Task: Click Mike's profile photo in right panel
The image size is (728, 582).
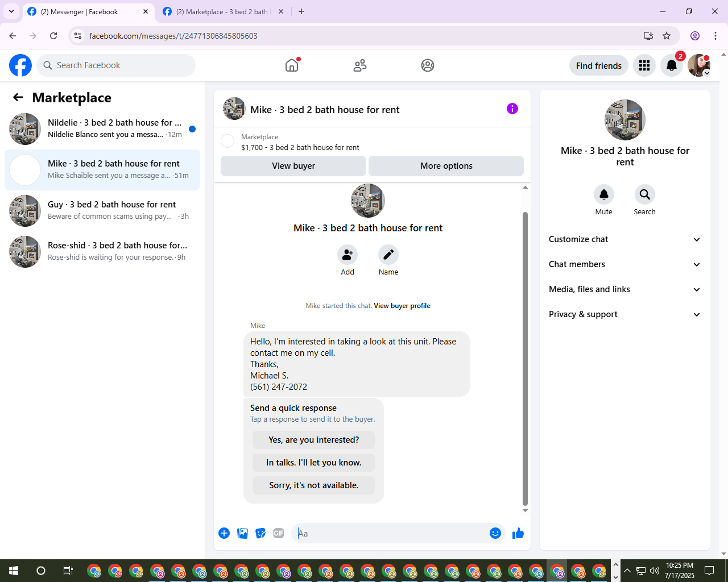Action: [625, 120]
